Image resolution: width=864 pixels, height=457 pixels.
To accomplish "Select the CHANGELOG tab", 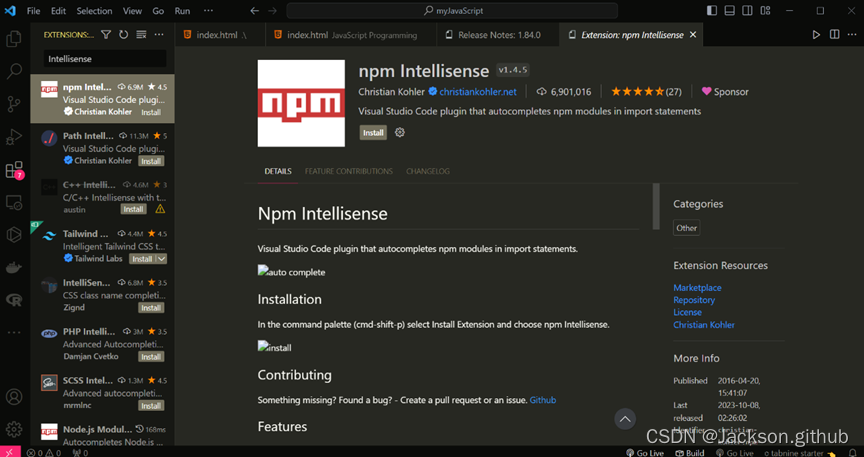I will 428,171.
